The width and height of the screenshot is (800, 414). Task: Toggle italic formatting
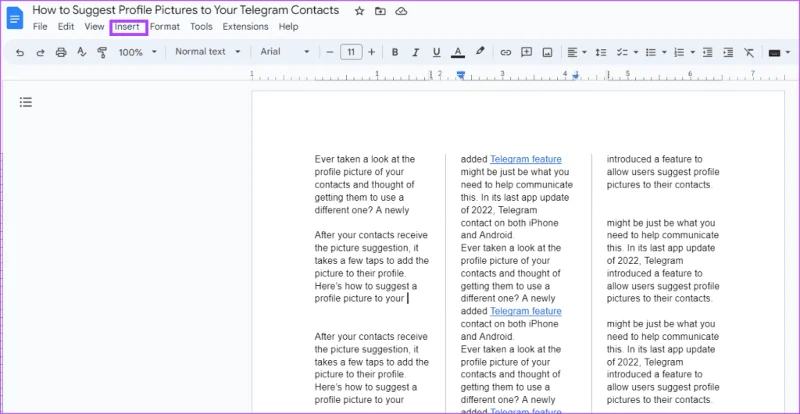(x=415, y=52)
